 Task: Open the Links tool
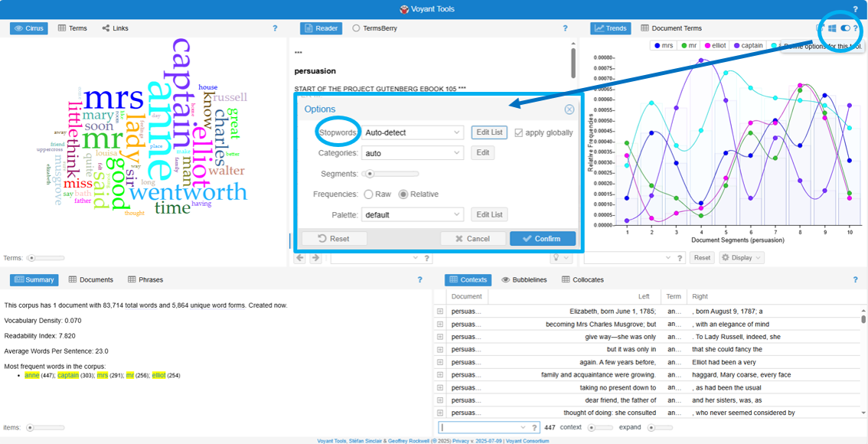(114, 28)
